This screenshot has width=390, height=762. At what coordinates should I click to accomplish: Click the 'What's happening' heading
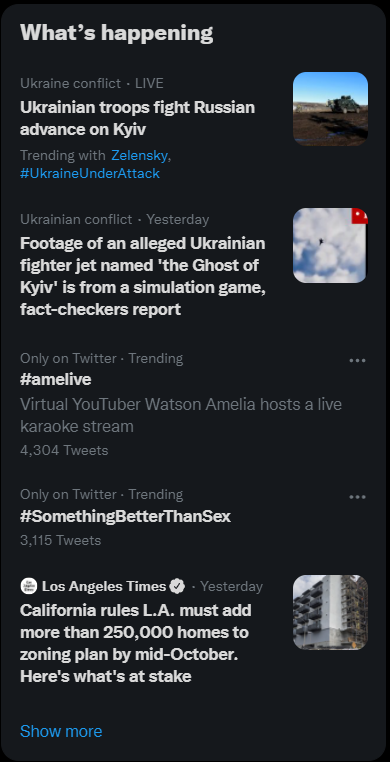(x=117, y=33)
